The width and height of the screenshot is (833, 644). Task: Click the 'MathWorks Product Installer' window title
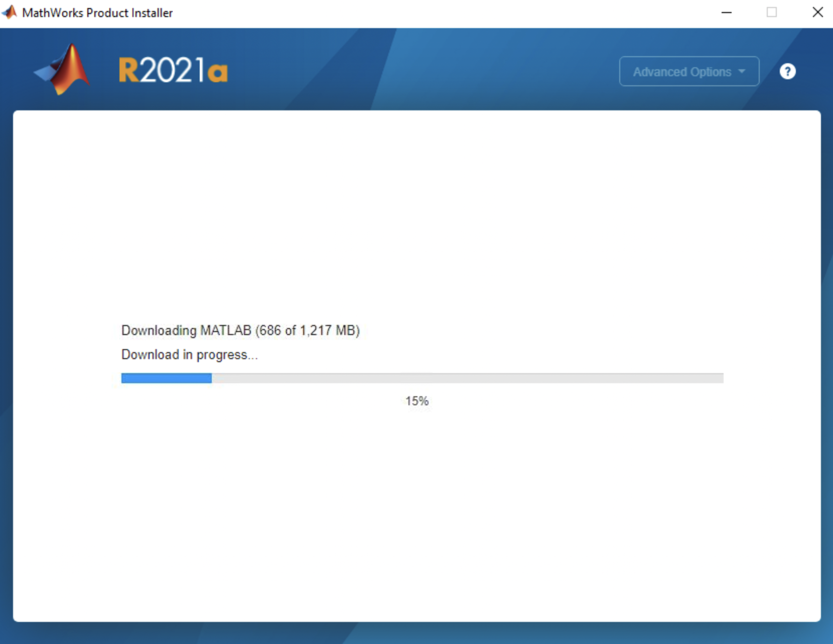pos(97,13)
